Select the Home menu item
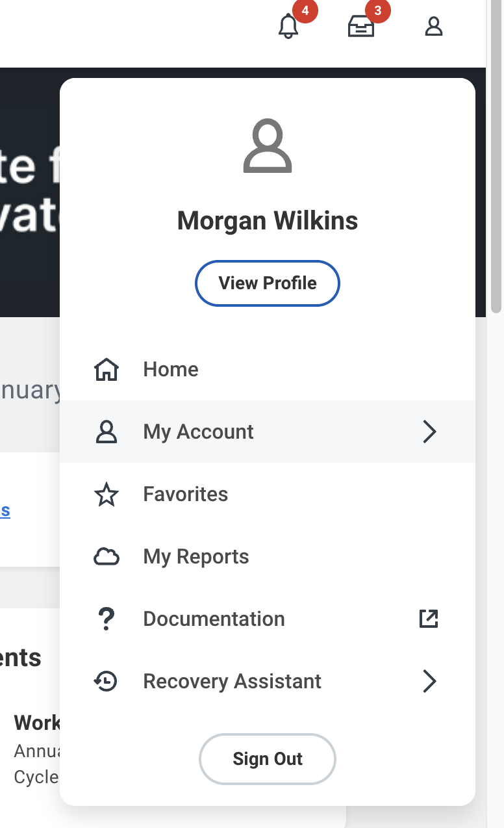The height and width of the screenshot is (828, 504). pyautogui.click(x=171, y=370)
